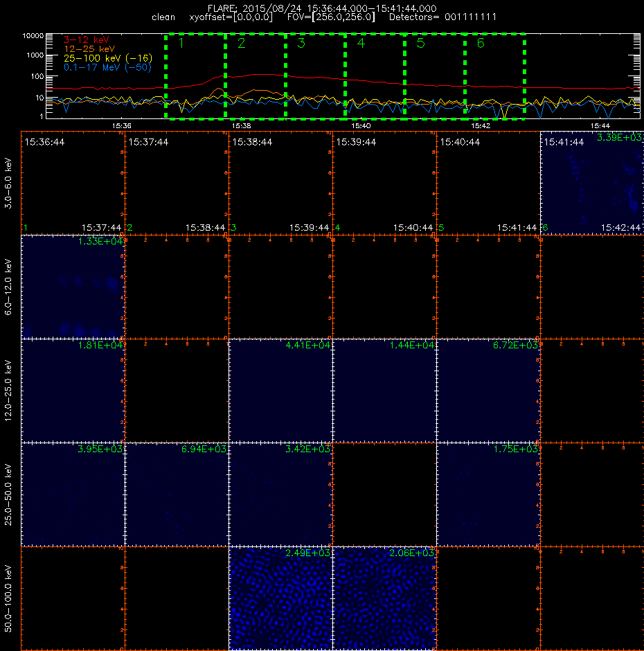Viewport: 644px width, 651px height.
Task: Click the 1.44E+04 peak value
Action: (412, 345)
